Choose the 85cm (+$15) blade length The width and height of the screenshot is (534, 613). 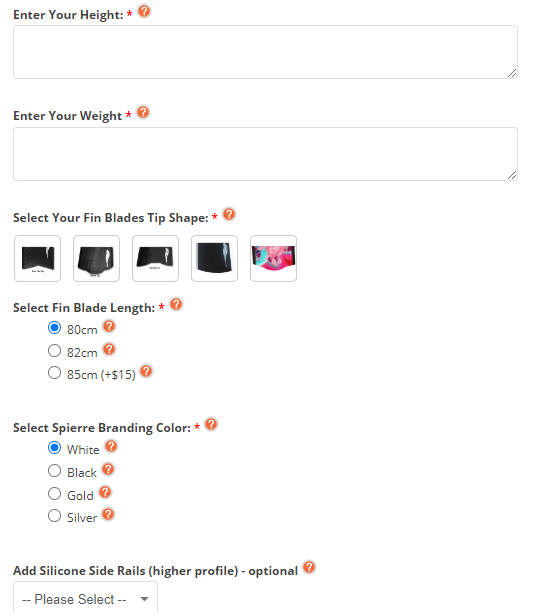coord(54,373)
